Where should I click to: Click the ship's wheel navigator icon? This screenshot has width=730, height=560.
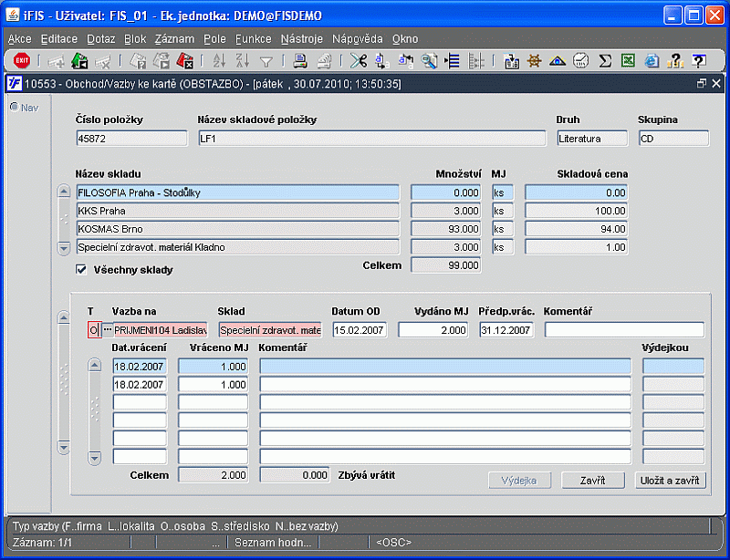[x=535, y=61]
